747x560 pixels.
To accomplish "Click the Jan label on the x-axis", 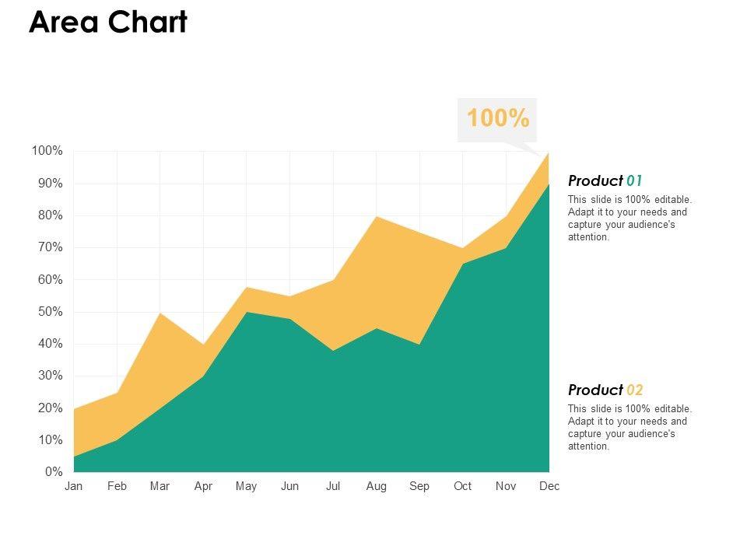I will click(74, 486).
